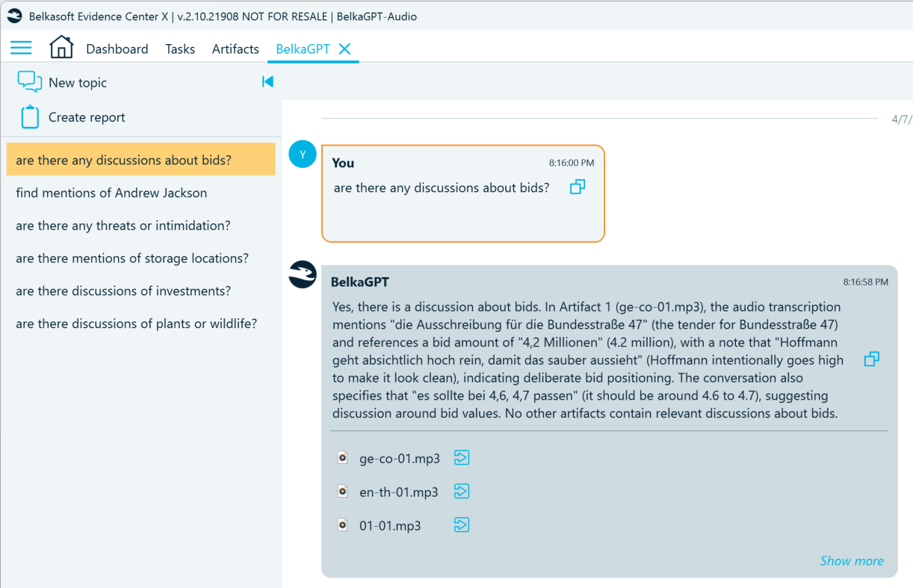Collapse the topics sidebar panel
Viewport: 913px width, 588px height.
(x=267, y=82)
